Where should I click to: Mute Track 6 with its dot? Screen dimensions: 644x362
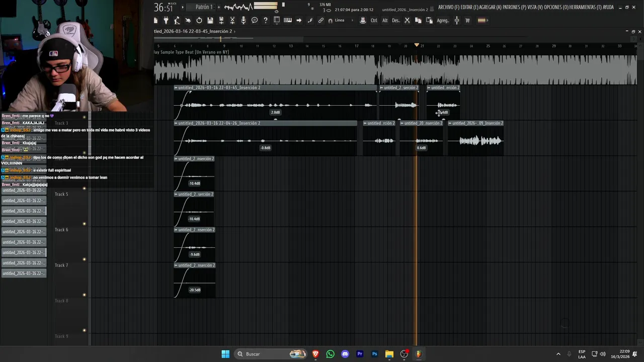[x=85, y=259]
